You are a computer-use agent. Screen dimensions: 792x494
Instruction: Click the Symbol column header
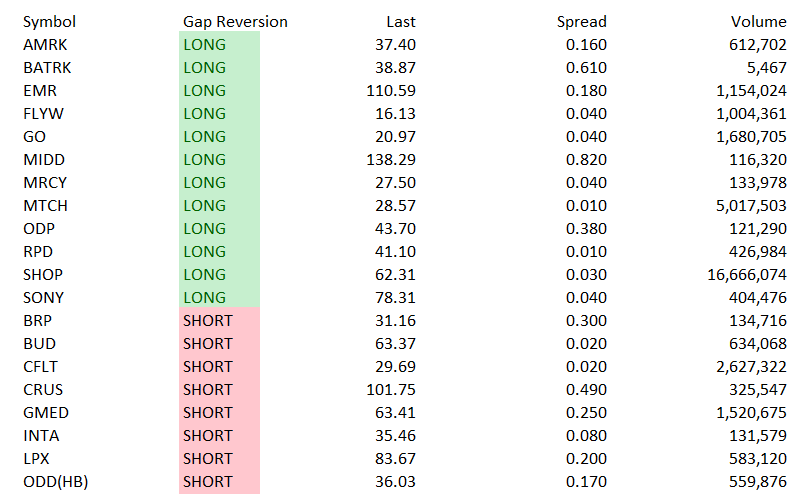(x=49, y=22)
